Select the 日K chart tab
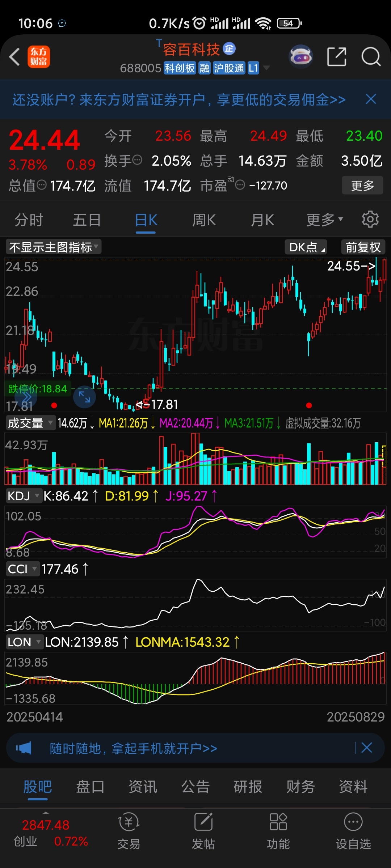Image resolution: width=391 pixels, height=868 pixels. click(x=146, y=220)
